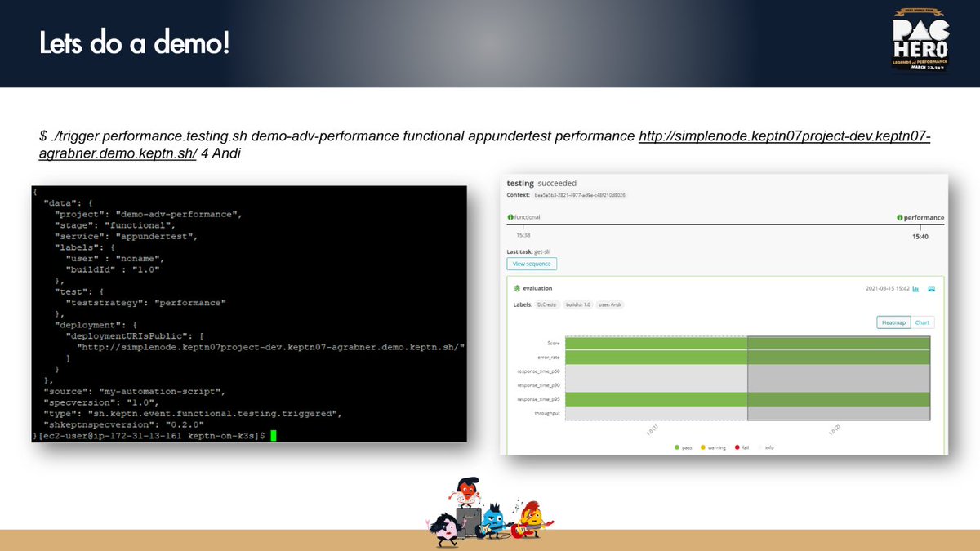Click the terminal line "teststrategy": "performance"
This screenshot has height=551, width=980.
pos(146,302)
